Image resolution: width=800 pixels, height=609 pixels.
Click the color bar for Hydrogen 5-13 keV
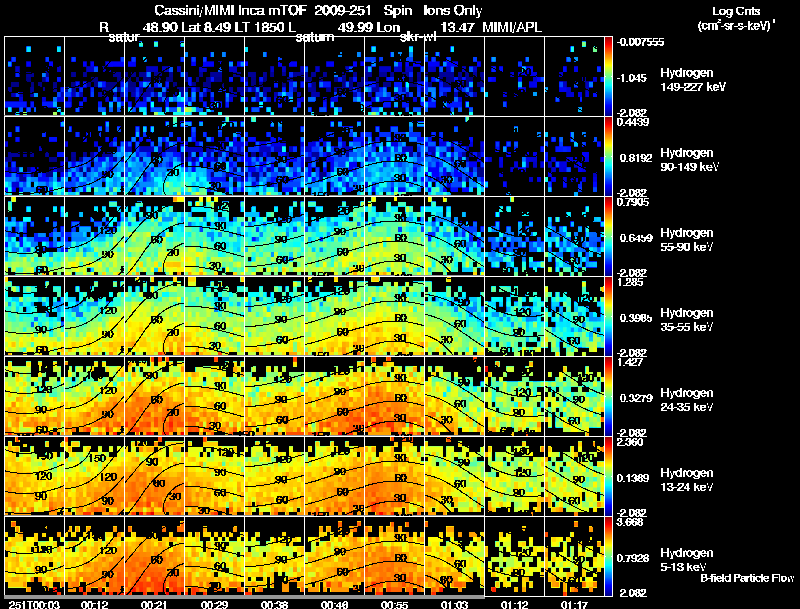pyautogui.click(x=609, y=556)
